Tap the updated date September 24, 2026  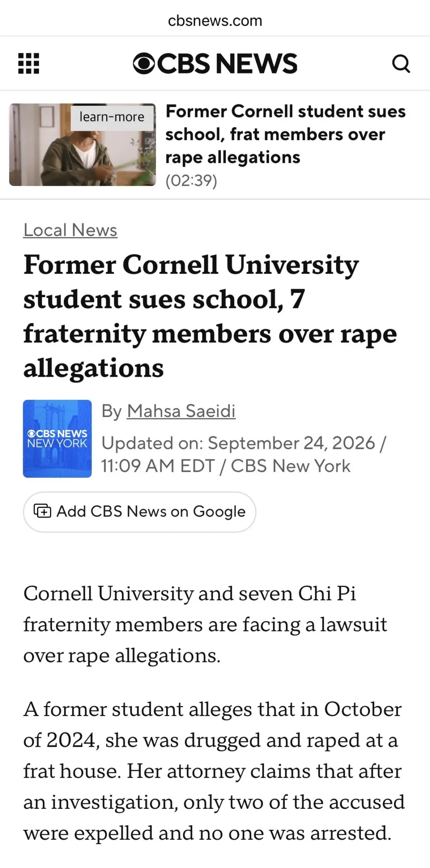291,443
